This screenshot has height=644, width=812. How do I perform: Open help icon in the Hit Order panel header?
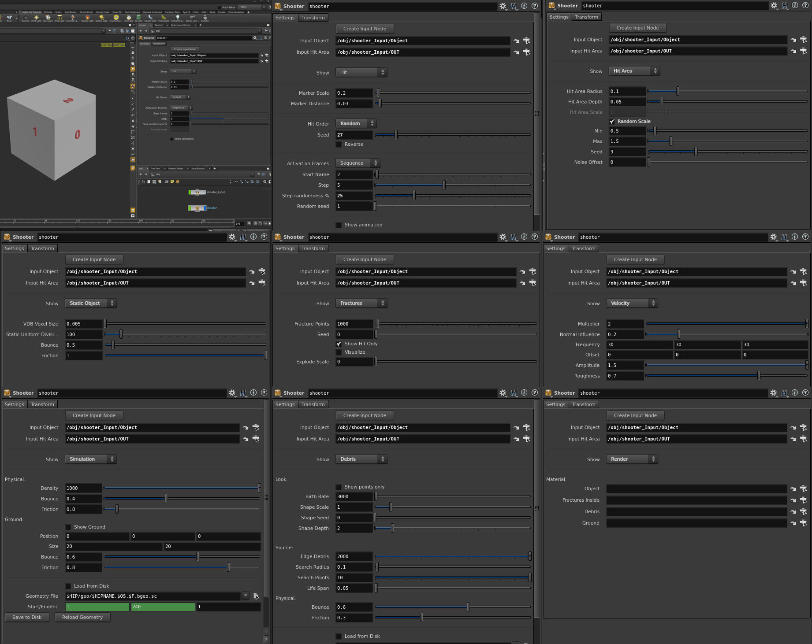[534, 6]
